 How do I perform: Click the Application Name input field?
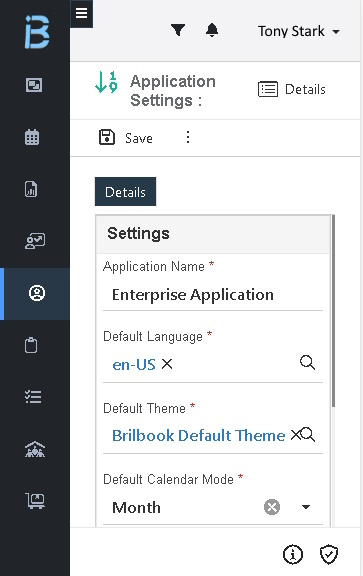click(x=213, y=295)
